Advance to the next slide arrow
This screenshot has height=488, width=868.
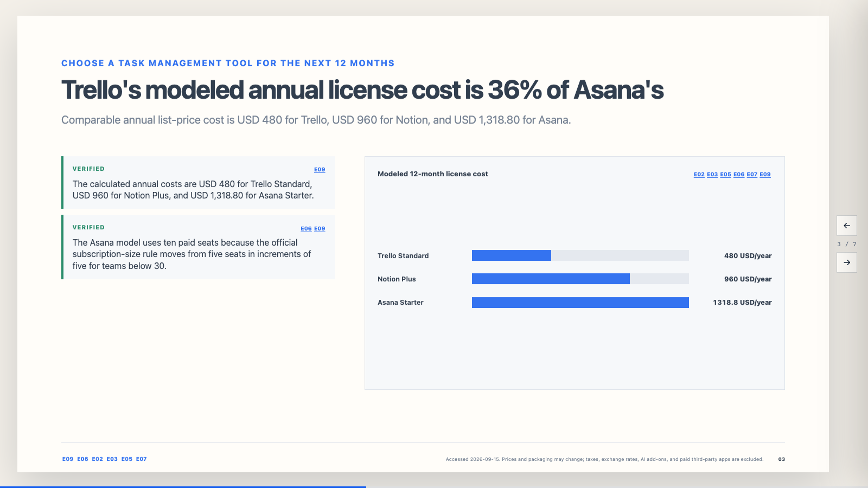pos(847,262)
